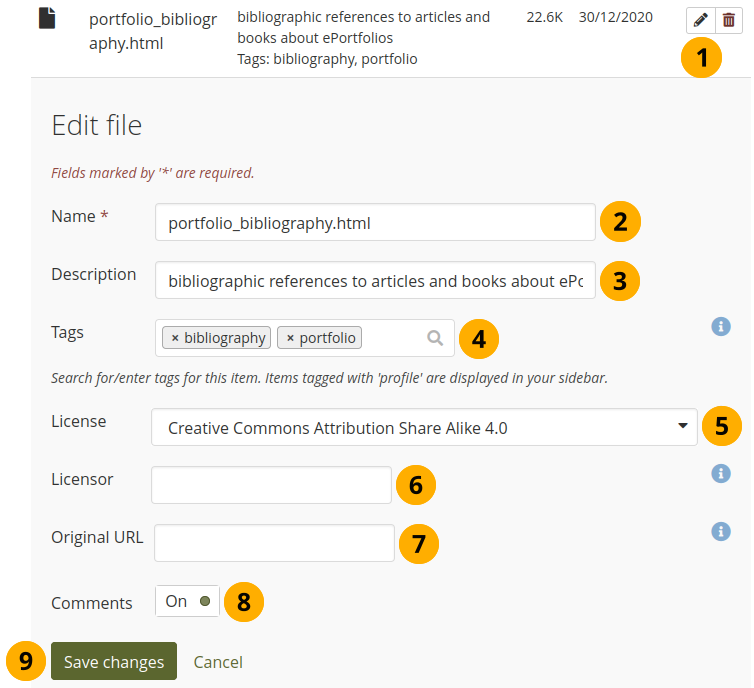Click the search magnifier in Tags field
This screenshot has height=688, width=754.
pos(435,338)
